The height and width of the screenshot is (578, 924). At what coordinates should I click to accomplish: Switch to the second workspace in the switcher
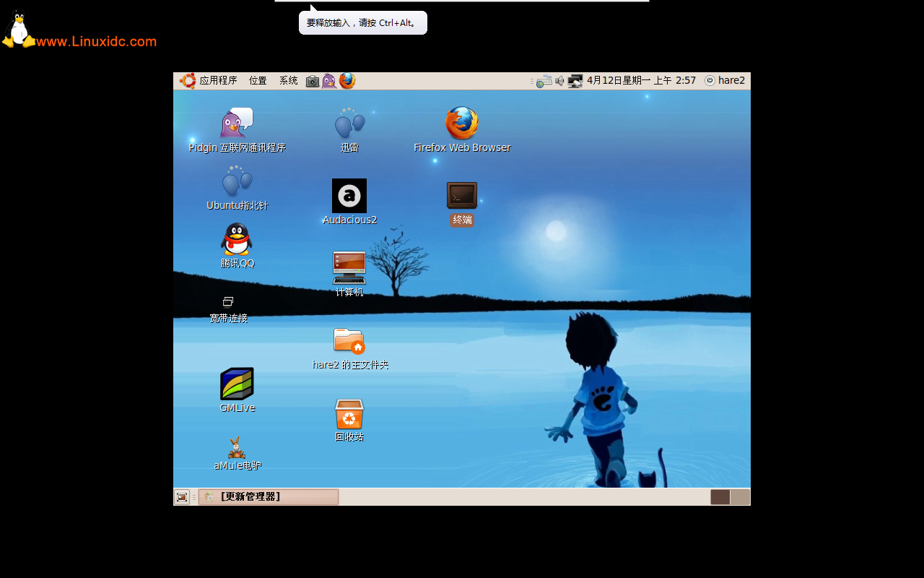[740, 496]
